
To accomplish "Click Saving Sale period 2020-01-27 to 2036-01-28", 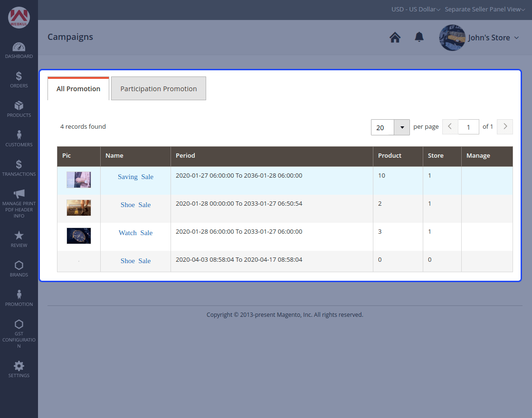I will click(x=239, y=176).
